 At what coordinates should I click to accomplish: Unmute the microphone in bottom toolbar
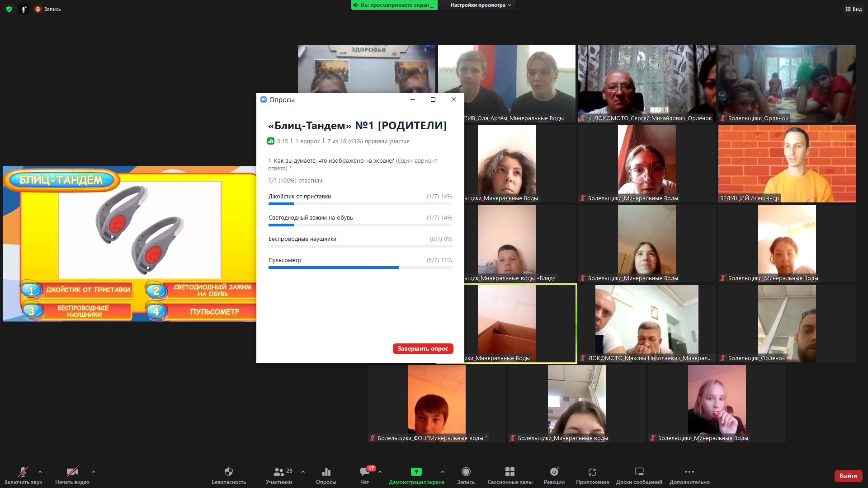pyautogui.click(x=23, y=472)
